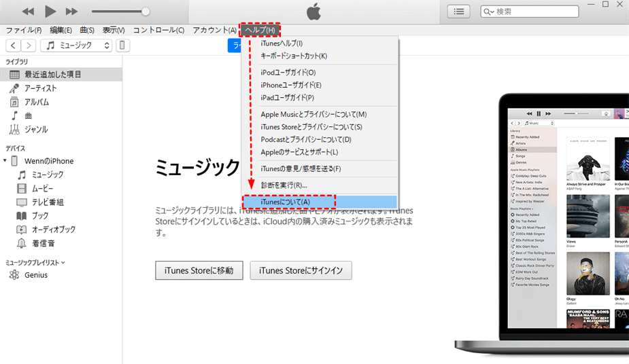Open the ミュージック media type dropdown

(x=77, y=45)
